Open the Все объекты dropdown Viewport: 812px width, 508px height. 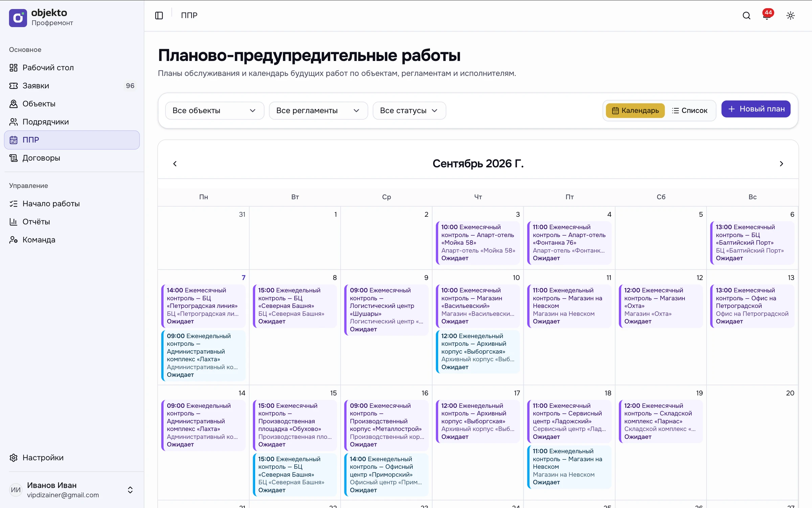coord(215,110)
